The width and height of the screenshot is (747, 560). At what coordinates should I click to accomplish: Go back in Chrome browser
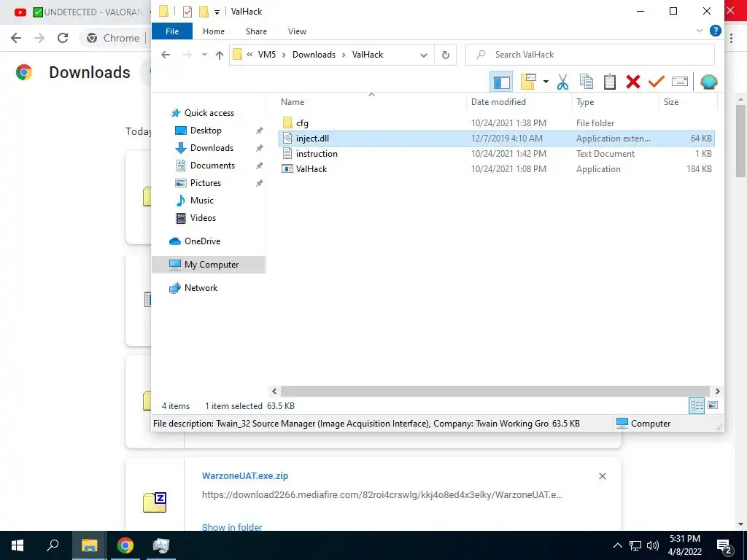(16, 38)
